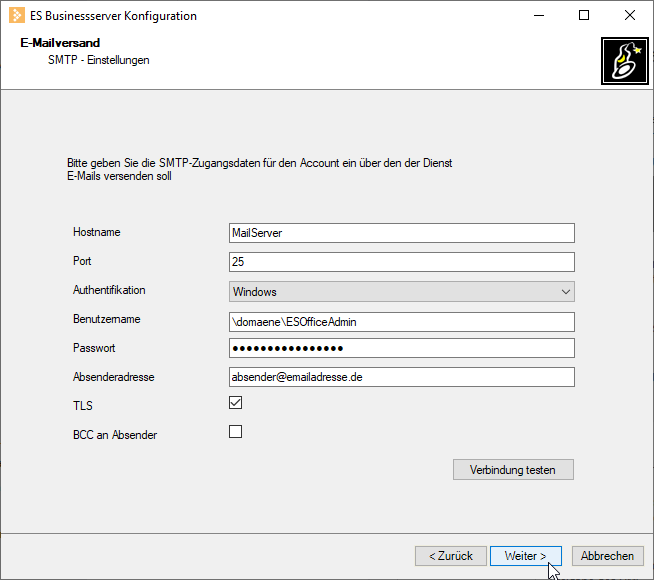654x580 pixels.
Task: Maximize the Konfiguration window
Action: pos(584,15)
